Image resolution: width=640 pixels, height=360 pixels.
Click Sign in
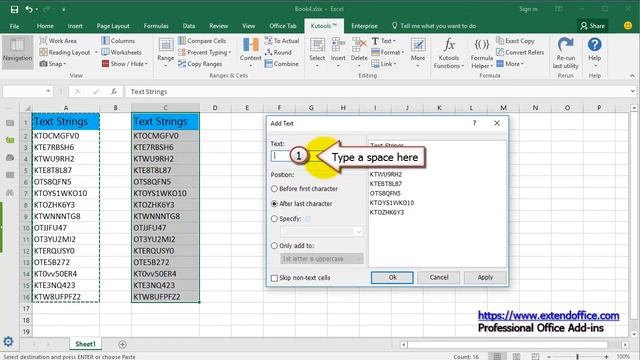[528, 9]
